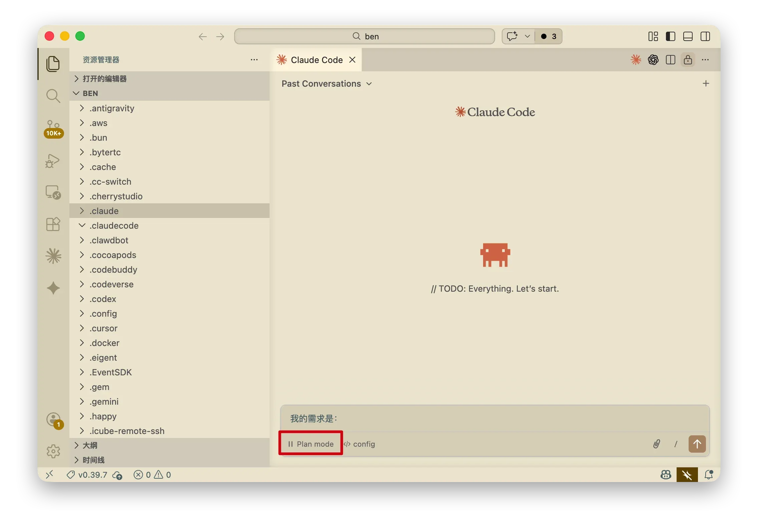Select the .cursor folder
This screenshot has width=758, height=532.
[x=169, y=328]
